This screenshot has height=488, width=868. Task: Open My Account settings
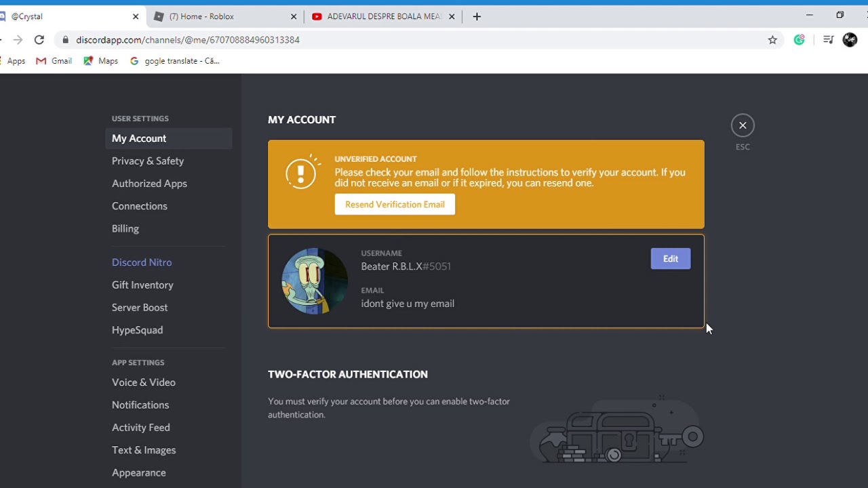pyautogui.click(x=169, y=138)
